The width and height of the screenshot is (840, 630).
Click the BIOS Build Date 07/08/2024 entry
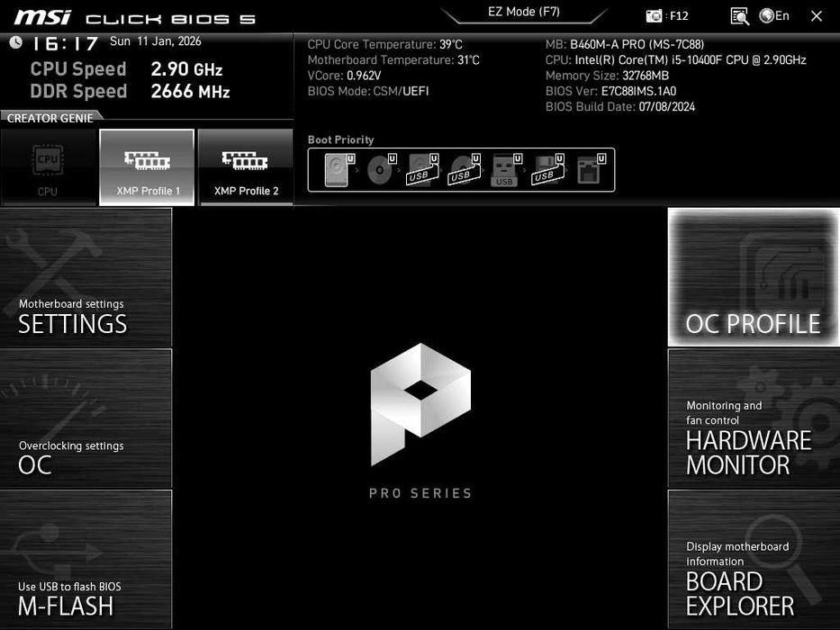tap(619, 106)
